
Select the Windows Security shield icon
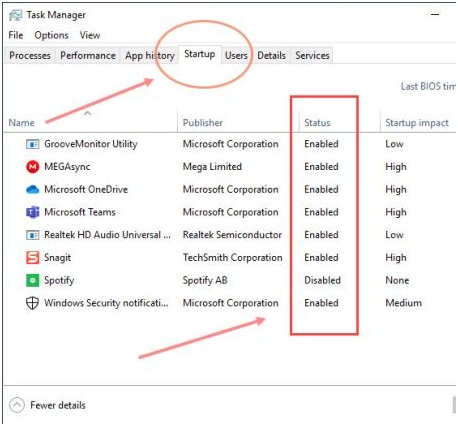click(32, 303)
